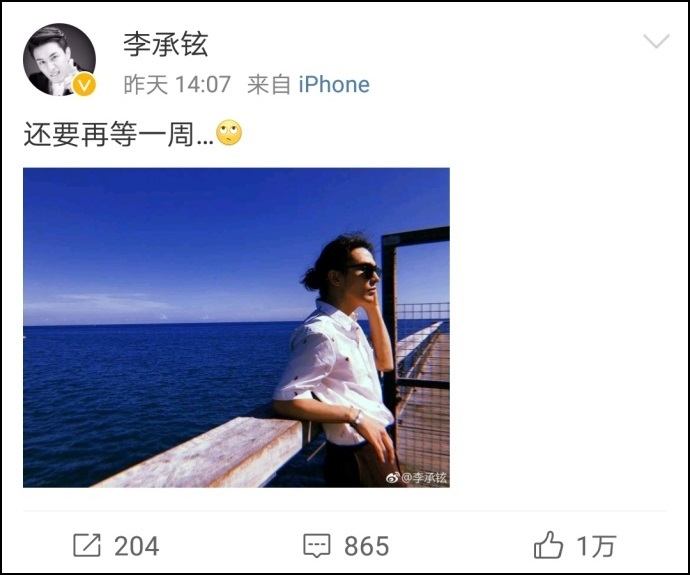Click the eye-rolling emoji in the post
Screen dimensions: 690x575
(x=229, y=132)
